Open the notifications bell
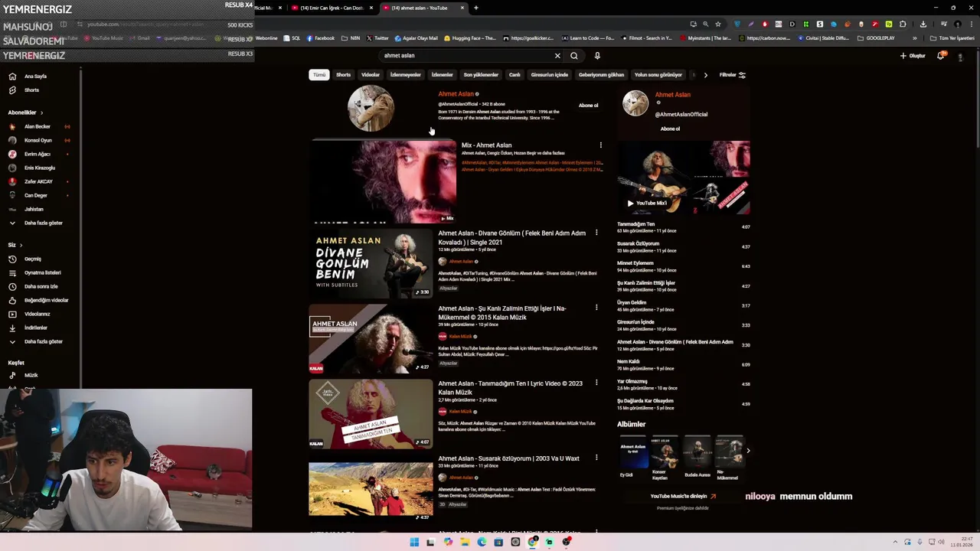The image size is (980, 551). tap(941, 55)
